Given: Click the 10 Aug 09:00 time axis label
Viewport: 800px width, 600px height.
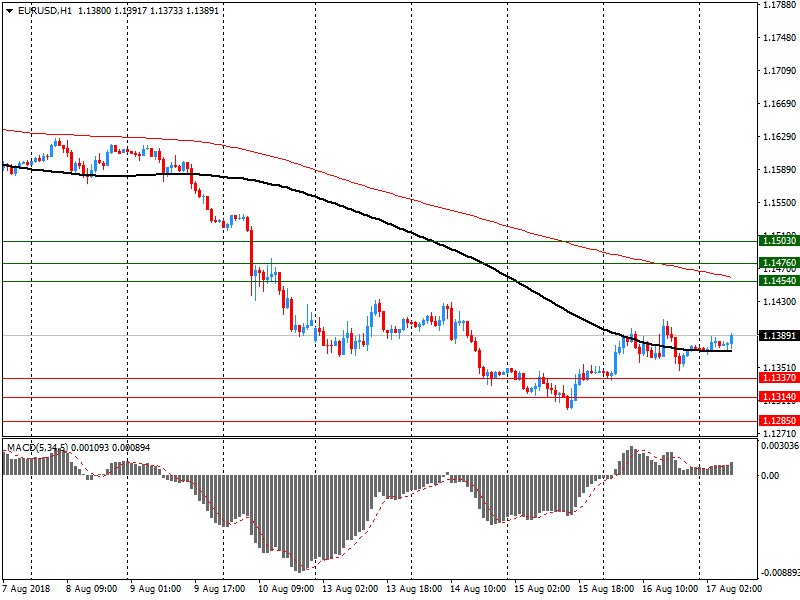Looking at the screenshot, I should (286, 589).
